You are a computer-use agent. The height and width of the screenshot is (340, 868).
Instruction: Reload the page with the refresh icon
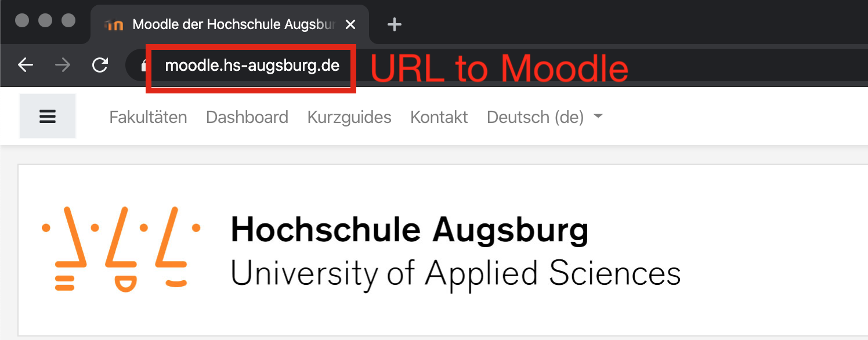pos(100,65)
